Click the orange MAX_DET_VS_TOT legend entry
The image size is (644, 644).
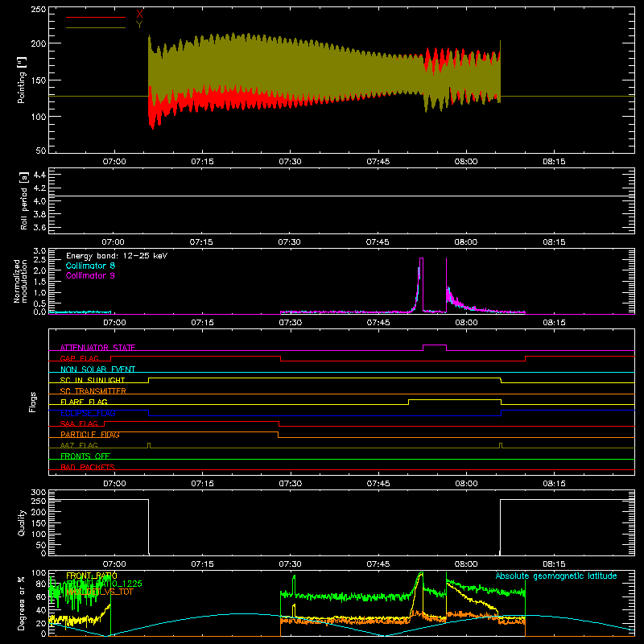coord(99,592)
